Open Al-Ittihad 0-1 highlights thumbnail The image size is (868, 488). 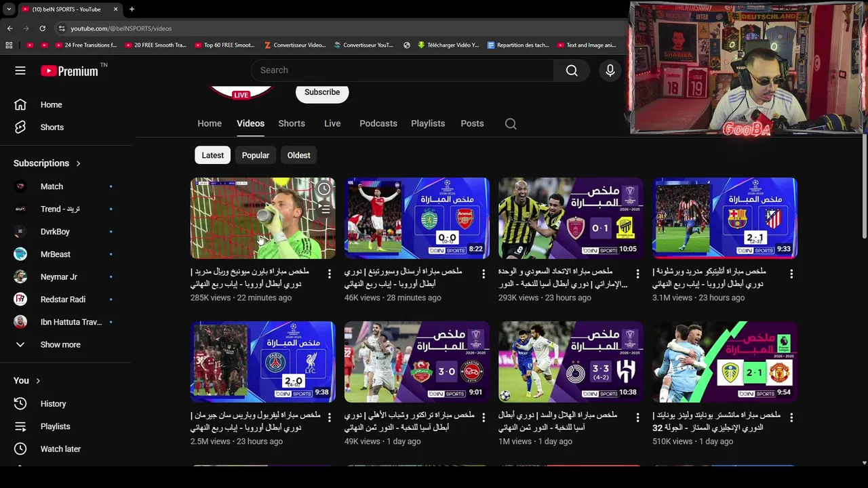pyautogui.click(x=570, y=218)
